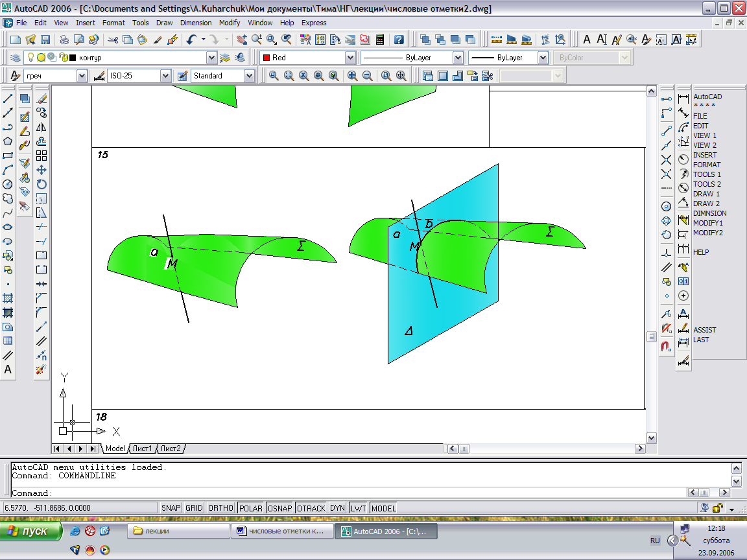
Task: Open the Dimension menu
Action: (196, 23)
